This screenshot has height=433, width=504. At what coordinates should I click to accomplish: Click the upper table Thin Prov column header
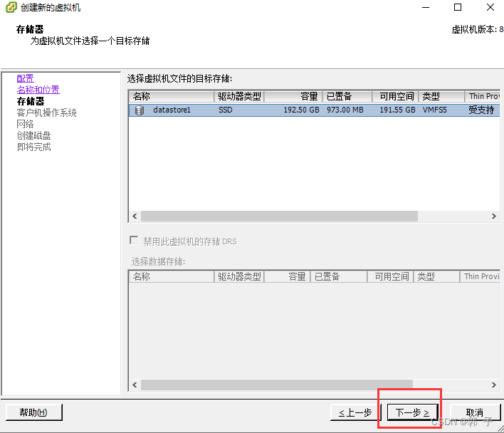click(483, 96)
